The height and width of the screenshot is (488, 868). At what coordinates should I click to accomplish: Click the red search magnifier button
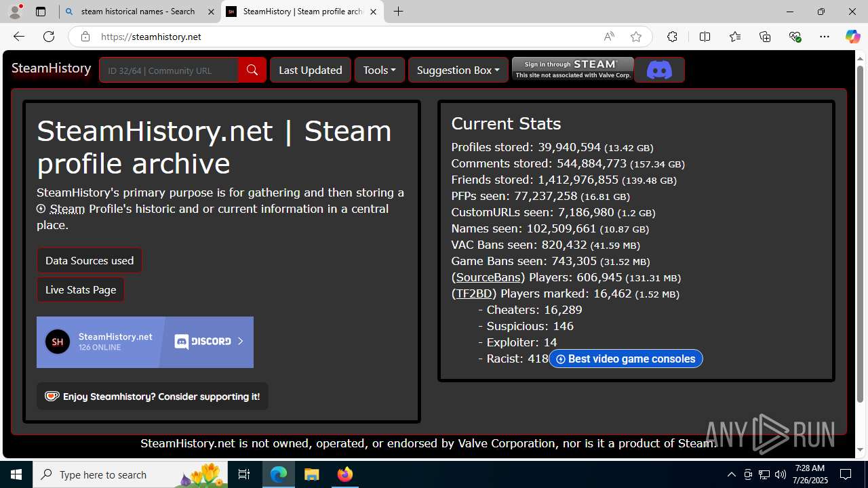(x=252, y=70)
